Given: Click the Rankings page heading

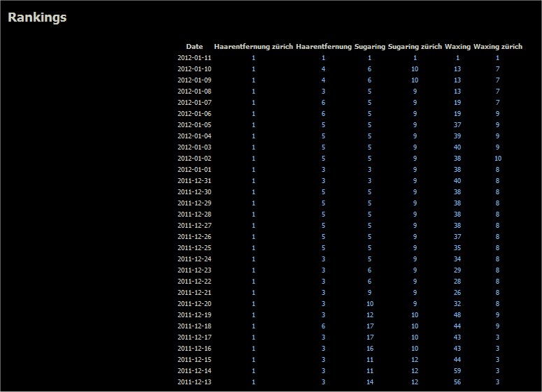Looking at the screenshot, I should (x=37, y=17).
